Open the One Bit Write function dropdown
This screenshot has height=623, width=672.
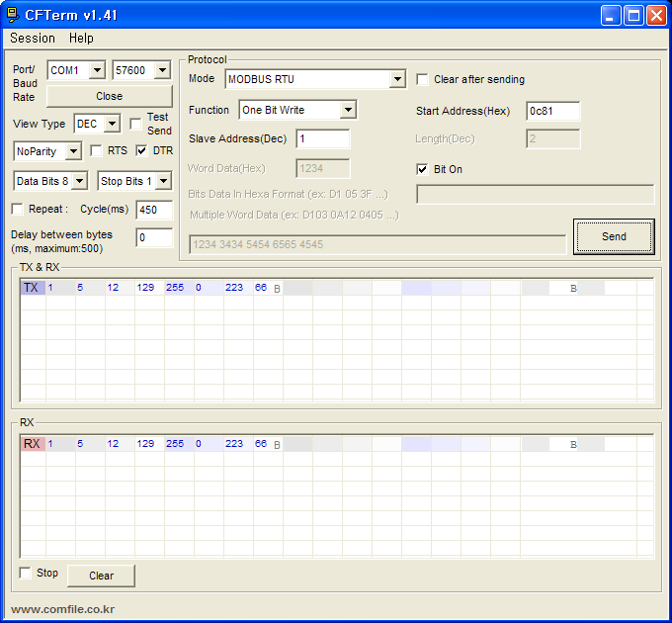point(348,110)
